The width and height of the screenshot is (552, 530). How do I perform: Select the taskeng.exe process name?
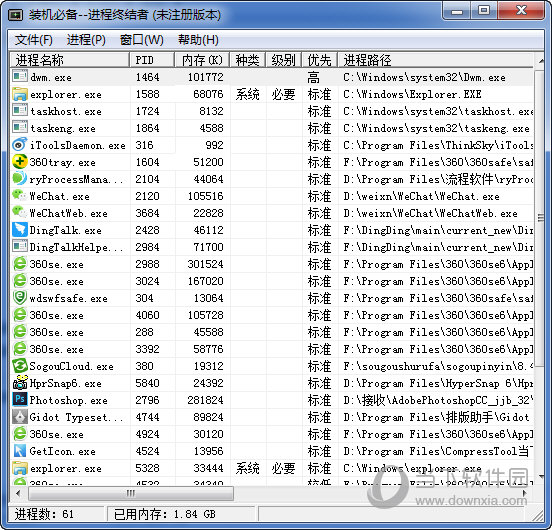point(63,128)
